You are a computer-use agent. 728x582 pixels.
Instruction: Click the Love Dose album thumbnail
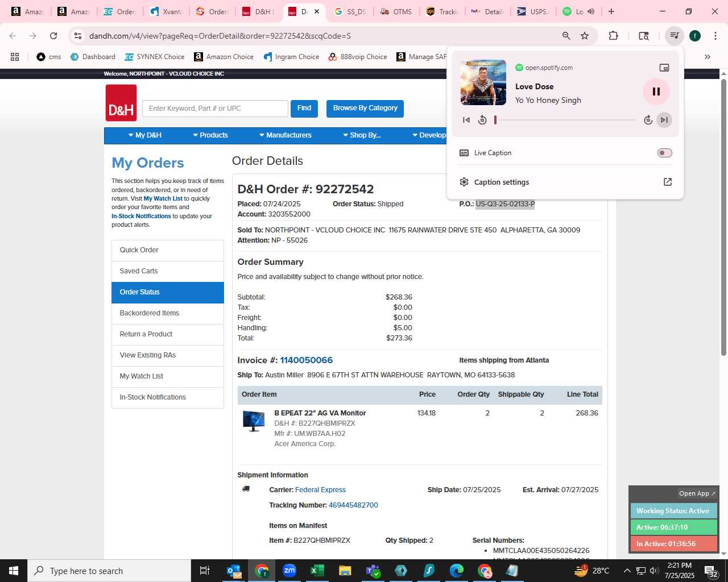483,82
